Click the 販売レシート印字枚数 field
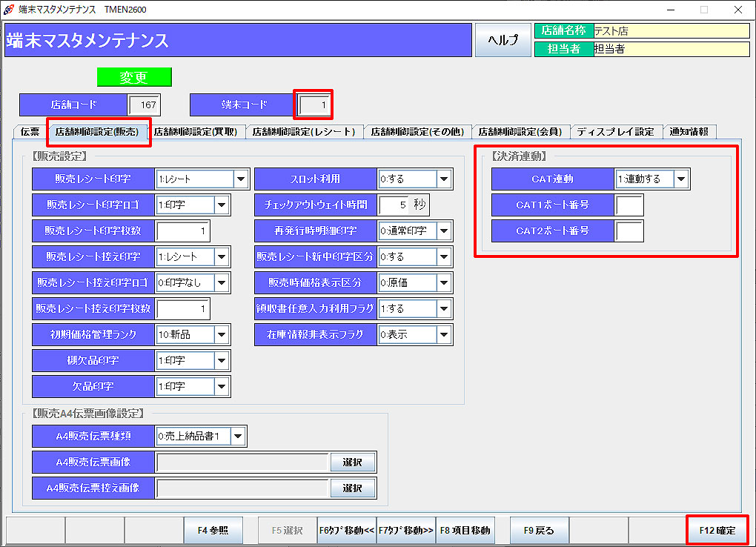 [183, 231]
